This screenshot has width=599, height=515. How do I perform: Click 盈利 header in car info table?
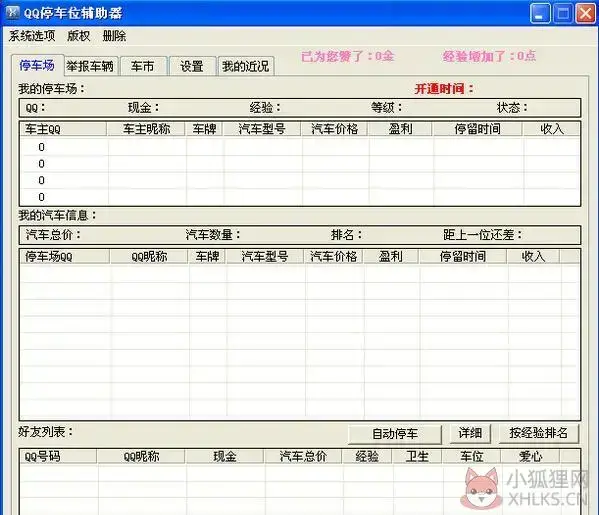click(391, 256)
